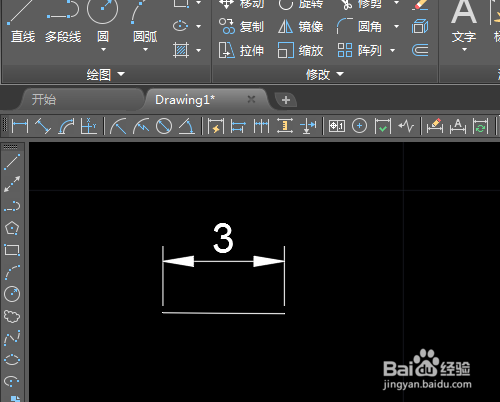Select Circle tool in left draw toolbar
500x402 pixels.
tap(12, 294)
